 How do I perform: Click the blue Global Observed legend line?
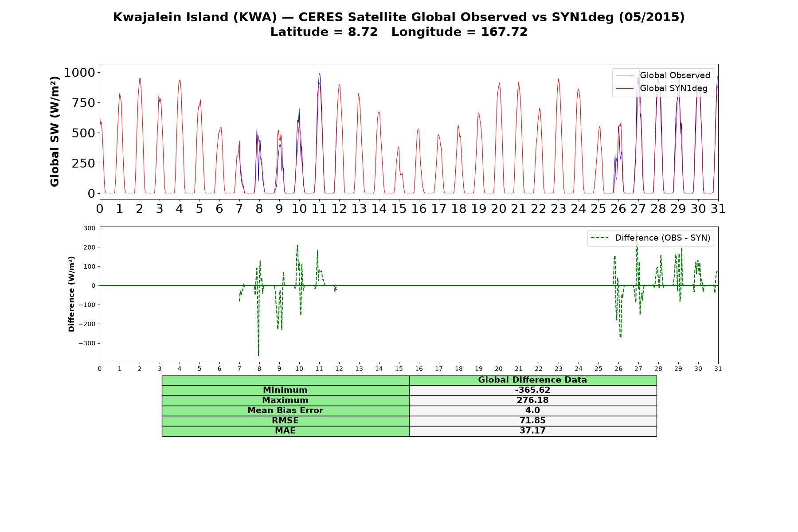click(625, 76)
